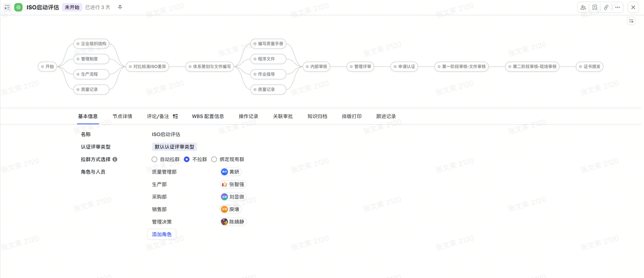Click the sort icon beside 评论/备注
Image resolution: width=644 pixels, height=278 pixels.
(175, 116)
